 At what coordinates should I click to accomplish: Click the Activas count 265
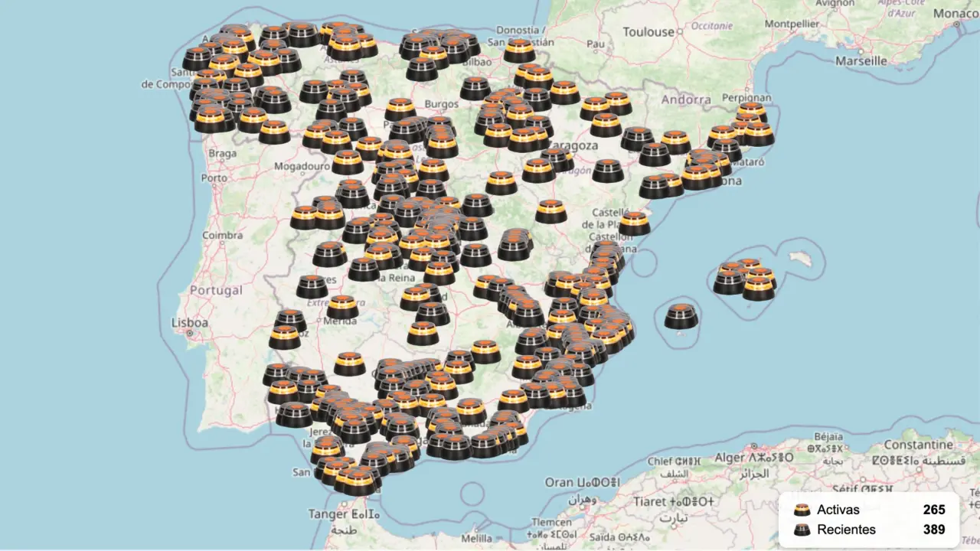(933, 510)
